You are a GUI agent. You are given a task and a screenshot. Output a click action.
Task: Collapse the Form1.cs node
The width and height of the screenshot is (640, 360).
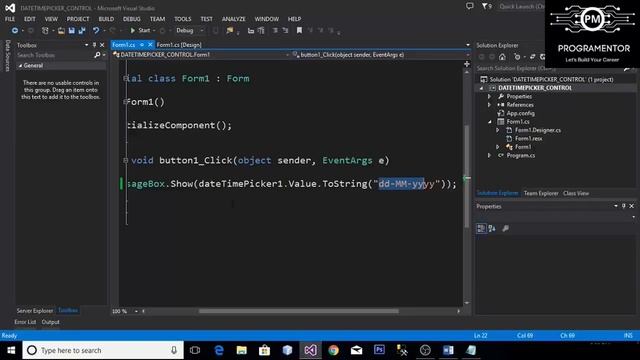click(490, 122)
